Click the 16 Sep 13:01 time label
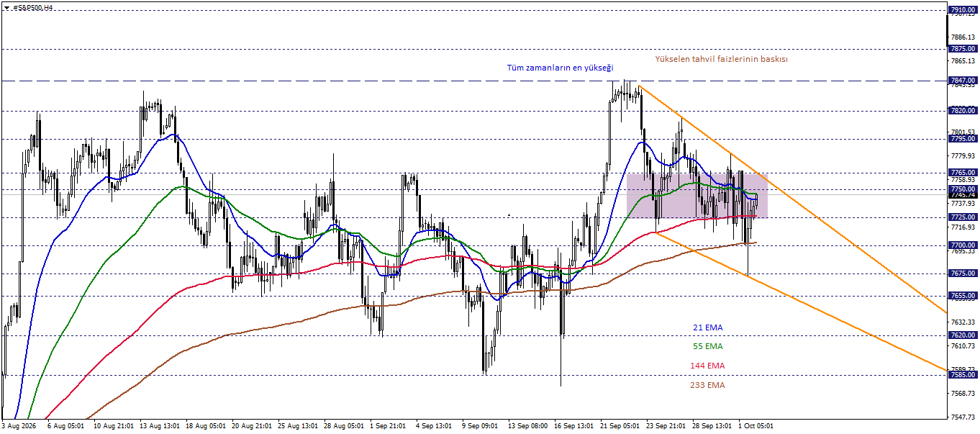Image resolution: width=980 pixels, height=434 pixels. 574,426
